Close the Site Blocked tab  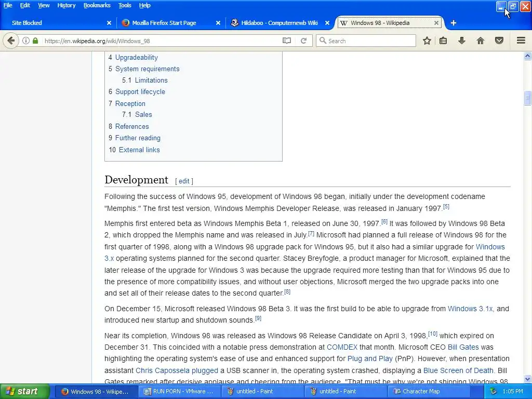[109, 23]
